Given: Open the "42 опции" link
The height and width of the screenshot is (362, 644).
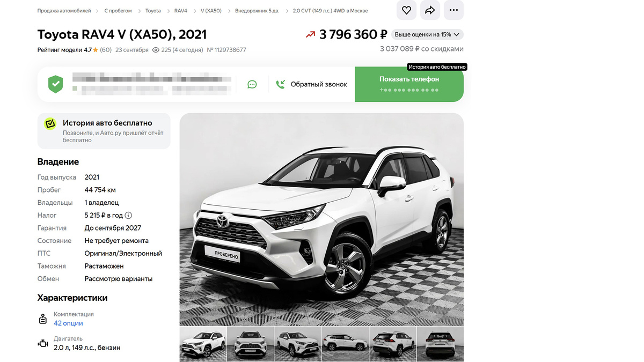Looking at the screenshot, I should click(68, 323).
